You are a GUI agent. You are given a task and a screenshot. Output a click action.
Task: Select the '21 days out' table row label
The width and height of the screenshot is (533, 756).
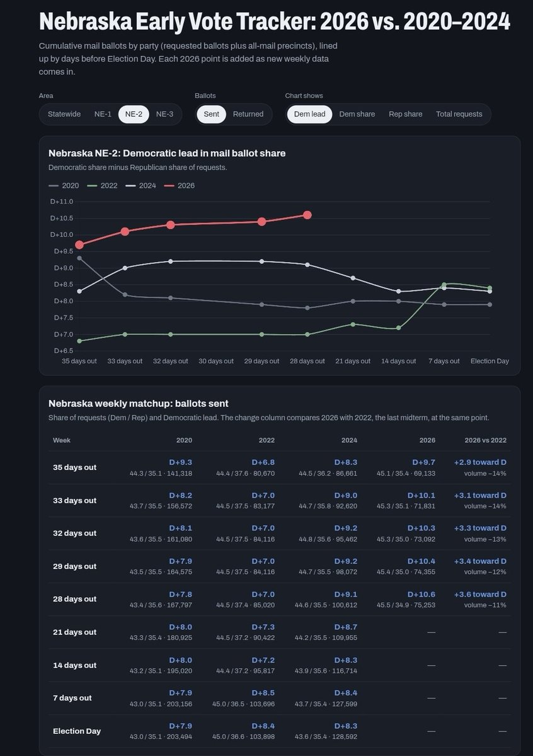(74, 633)
